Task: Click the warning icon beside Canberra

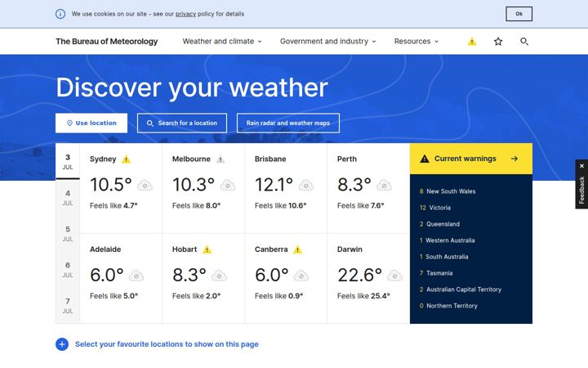Action: click(x=297, y=249)
